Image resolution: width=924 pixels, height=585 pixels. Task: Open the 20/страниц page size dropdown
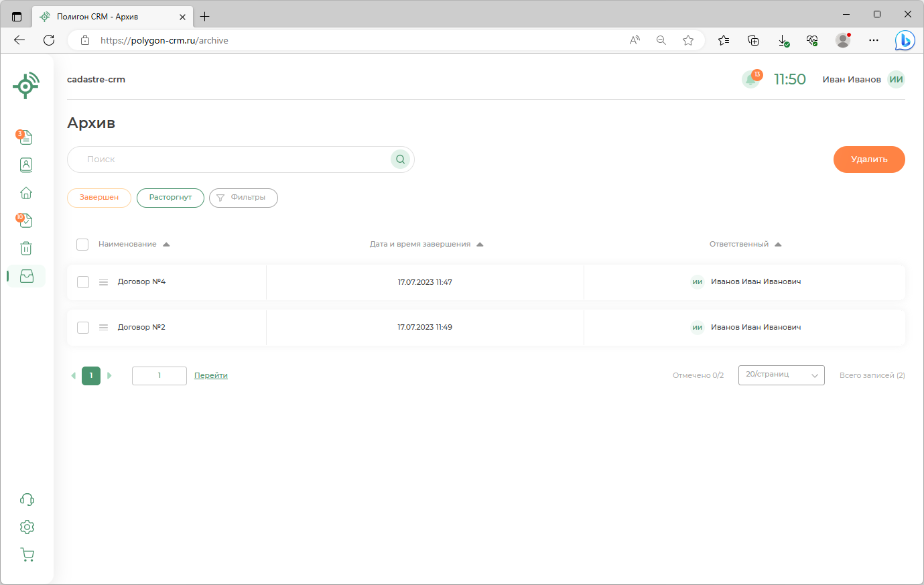[781, 375]
